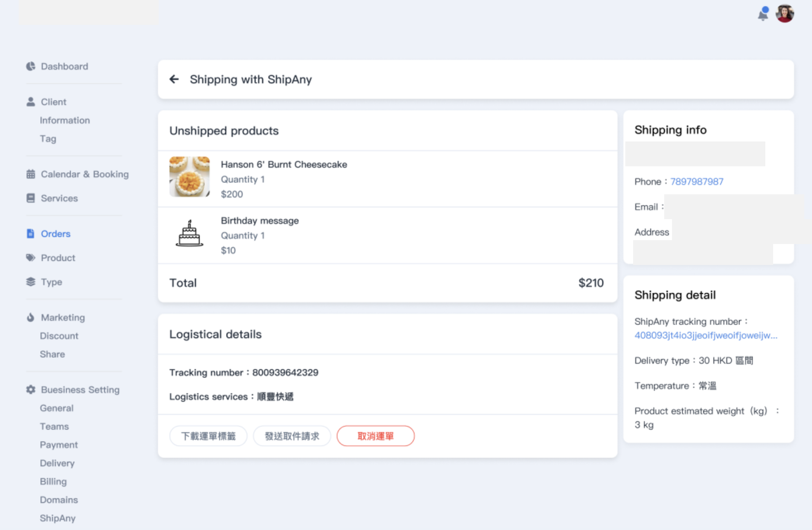Open the ShipAny tracking number link
Image resolution: width=812 pixels, height=530 pixels.
pos(706,335)
